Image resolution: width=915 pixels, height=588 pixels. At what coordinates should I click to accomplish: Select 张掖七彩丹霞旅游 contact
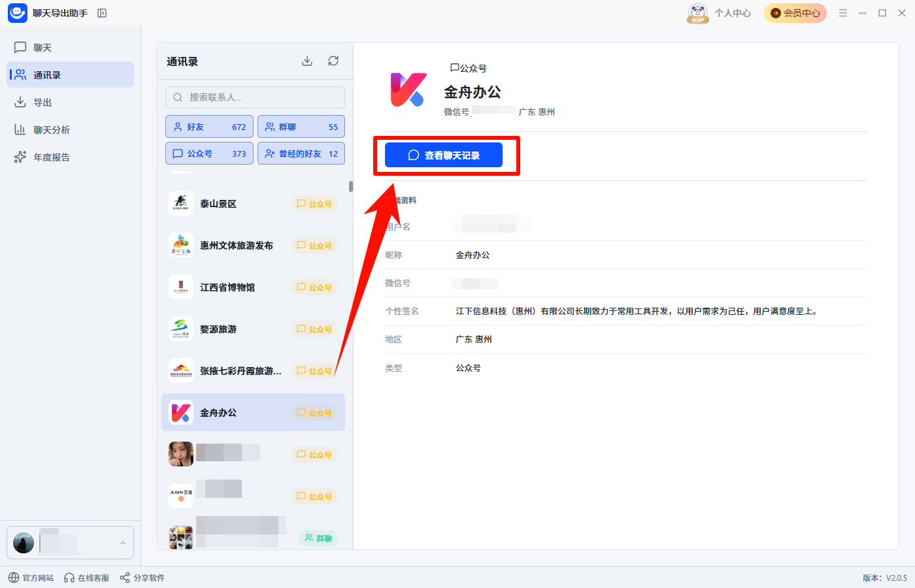click(x=253, y=371)
